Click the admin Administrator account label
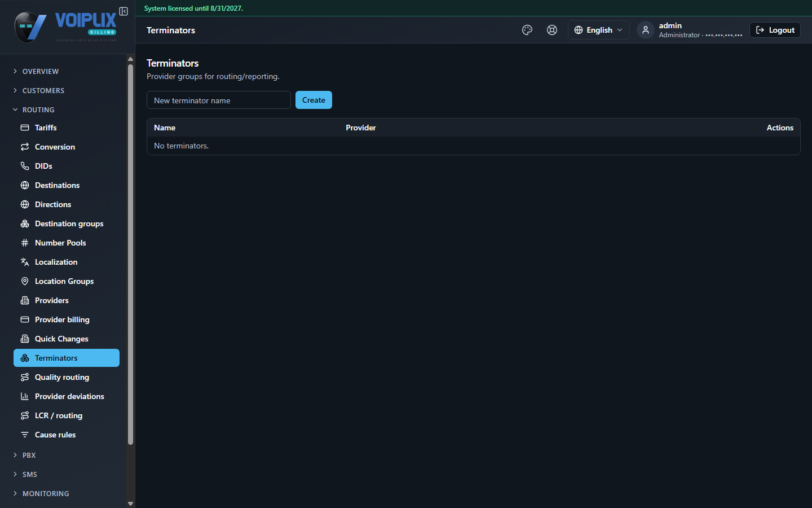Viewport: 812px width, 508px height. (700, 30)
